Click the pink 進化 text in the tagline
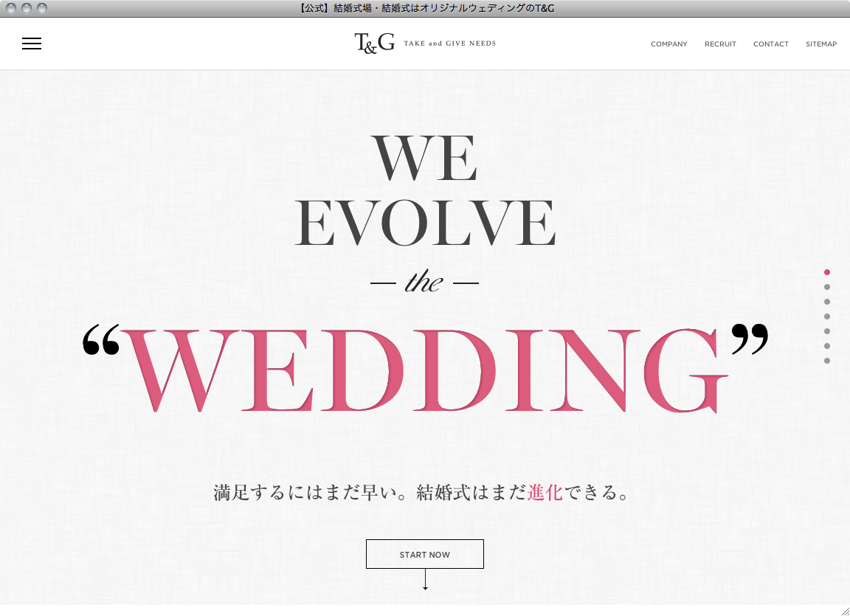This screenshot has height=616, width=850. click(x=545, y=493)
